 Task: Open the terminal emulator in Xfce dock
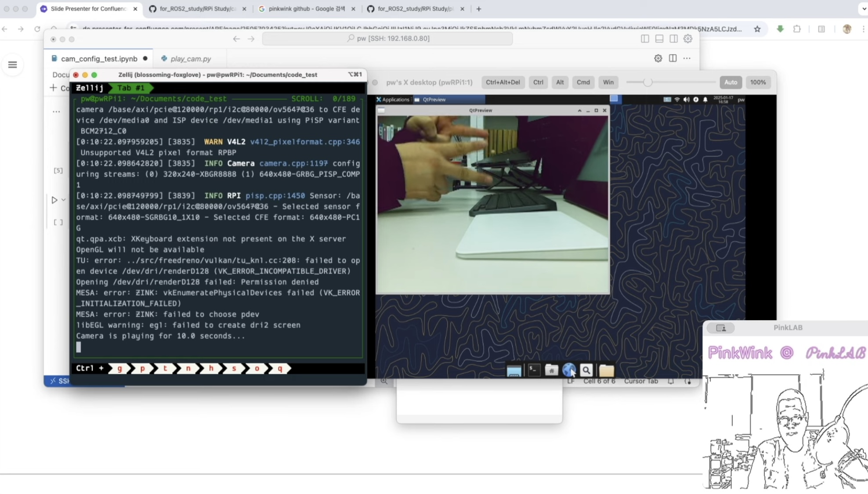[534, 370]
